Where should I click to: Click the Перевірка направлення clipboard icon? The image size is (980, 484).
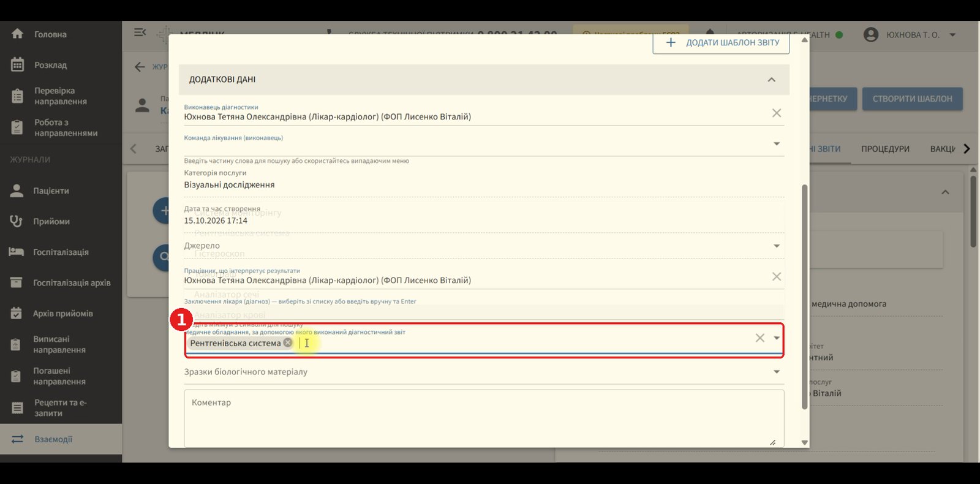17,96
